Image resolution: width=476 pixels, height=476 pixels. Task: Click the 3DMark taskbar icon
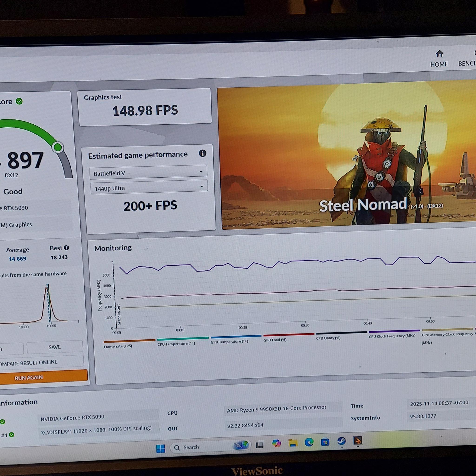pos(358,440)
